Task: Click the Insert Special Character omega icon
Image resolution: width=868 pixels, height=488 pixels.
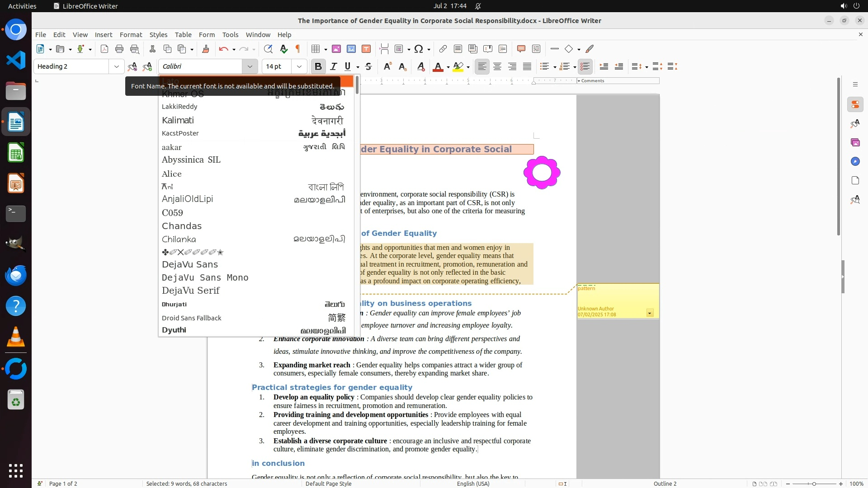Action: [419, 49]
